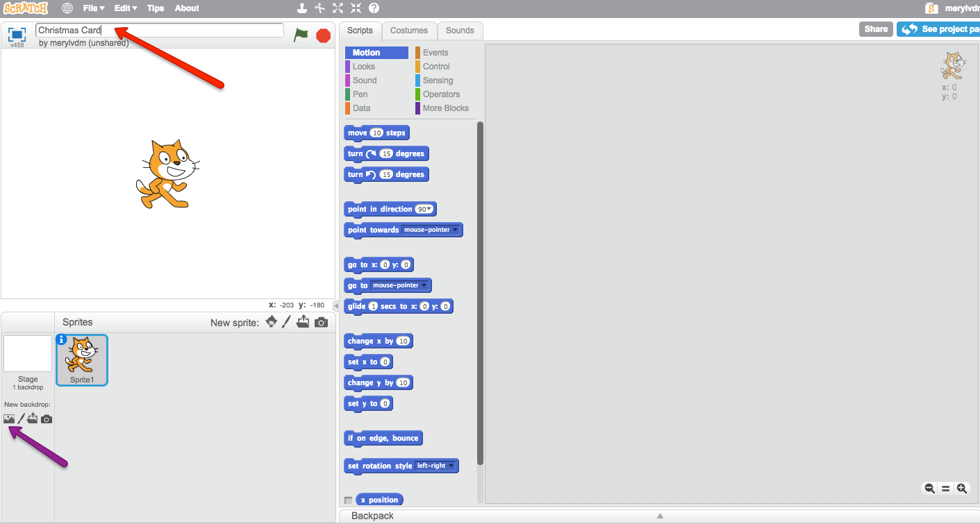The width and height of the screenshot is (980, 524).
Task: Select the Stage backdrop thumbnail
Action: [x=28, y=353]
